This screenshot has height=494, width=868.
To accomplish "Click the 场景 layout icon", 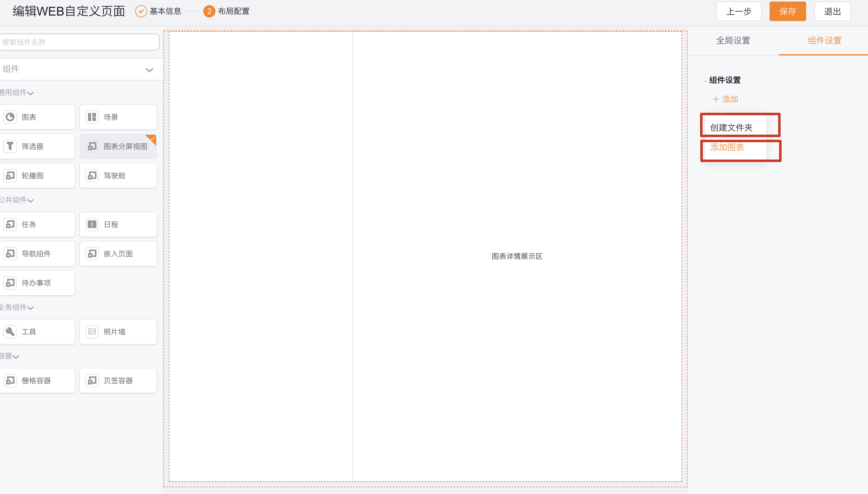I will (x=92, y=117).
